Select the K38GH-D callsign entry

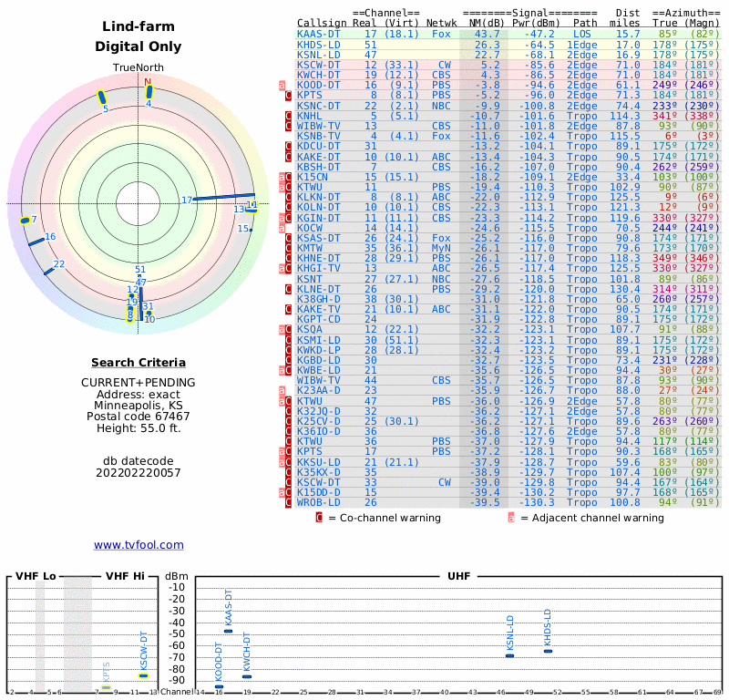[x=318, y=299]
